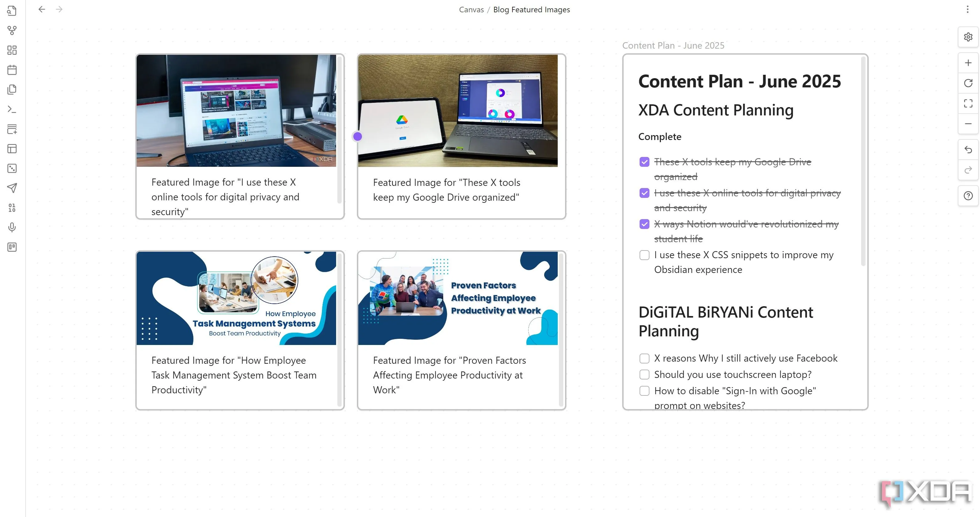Screen dimensions: 980x517
Task: Click the Canvas breadcrumb folder
Action: pos(471,10)
